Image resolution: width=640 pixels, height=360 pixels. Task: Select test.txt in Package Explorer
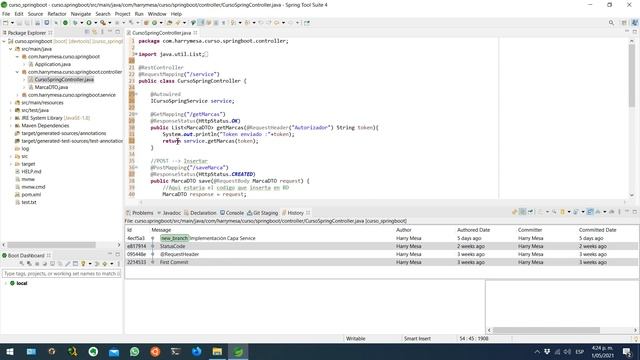coord(29,202)
